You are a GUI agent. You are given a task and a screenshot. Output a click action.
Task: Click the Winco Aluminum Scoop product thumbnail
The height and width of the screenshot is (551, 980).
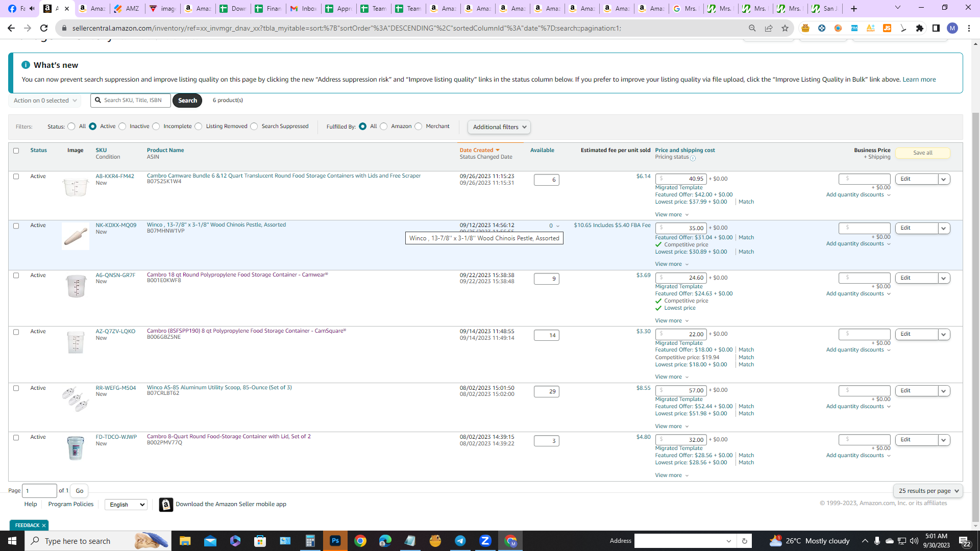tap(76, 399)
